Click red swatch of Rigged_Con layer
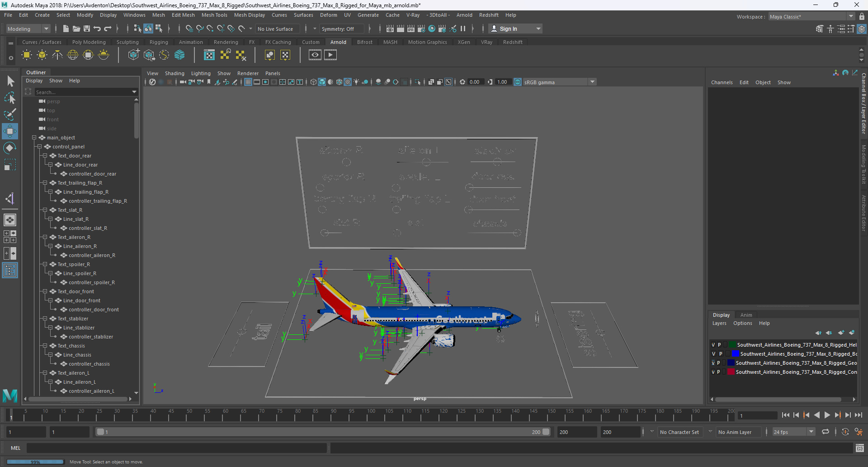The height and width of the screenshot is (467, 868). (x=731, y=372)
